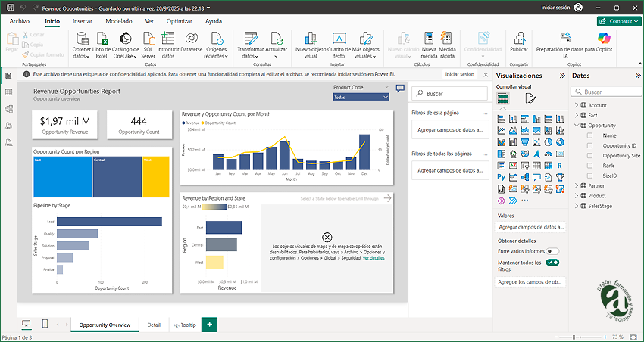Image resolution: width=644 pixels, height=342 pixels.
Task: Expand the Product table
Action: click(577, 196)
